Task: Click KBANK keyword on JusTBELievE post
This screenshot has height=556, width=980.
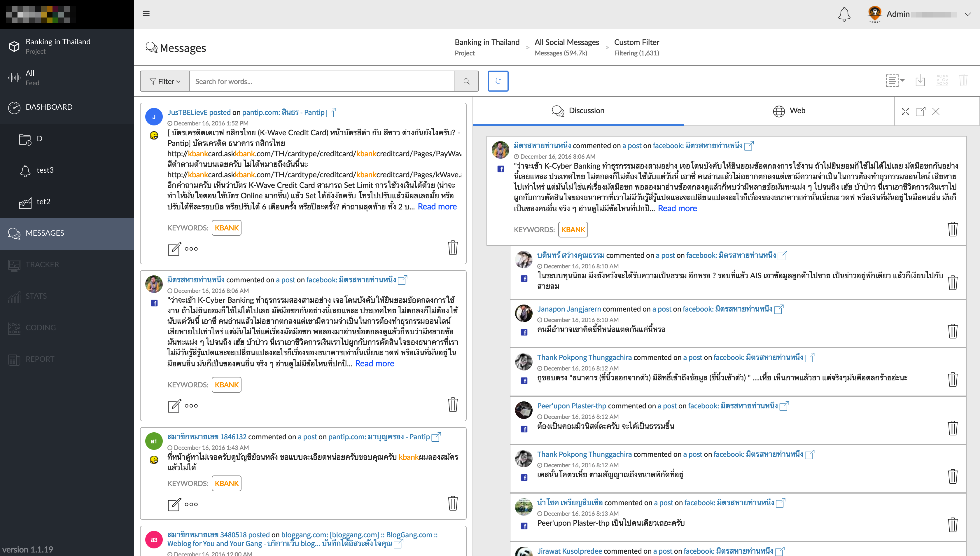Action: 226,228
